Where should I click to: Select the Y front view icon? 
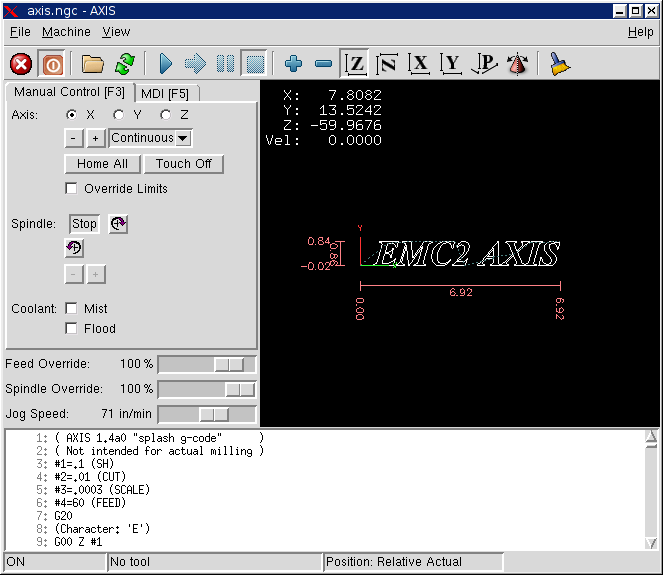[451, 64]
